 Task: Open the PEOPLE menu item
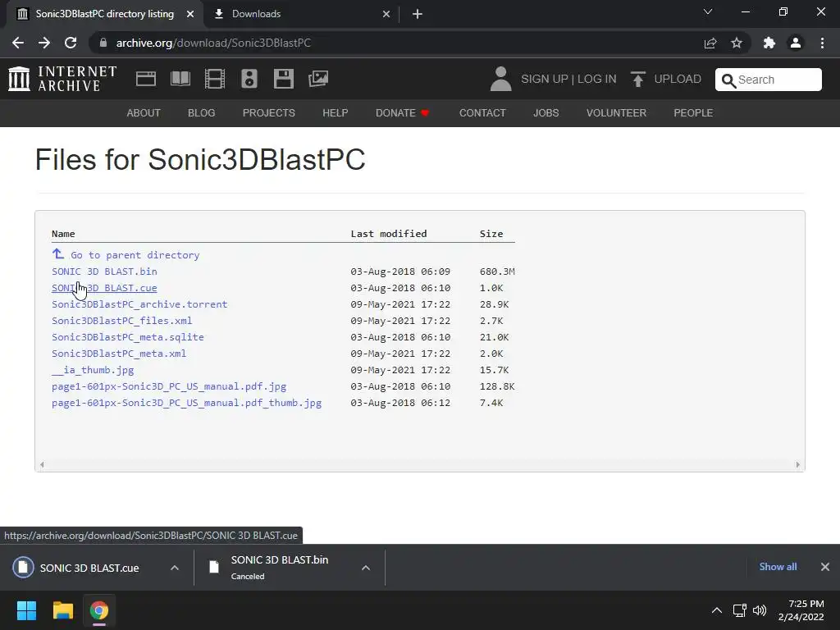tap(693, 113)
